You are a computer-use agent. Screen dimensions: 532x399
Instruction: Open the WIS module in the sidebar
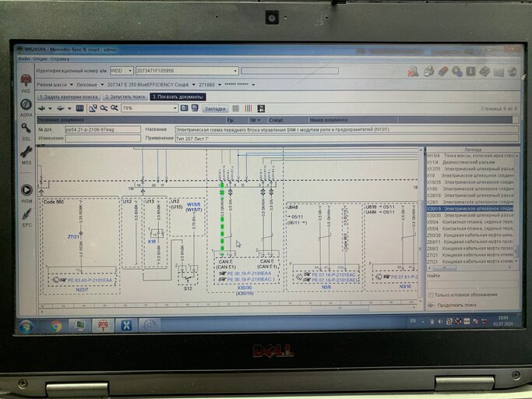26,83
